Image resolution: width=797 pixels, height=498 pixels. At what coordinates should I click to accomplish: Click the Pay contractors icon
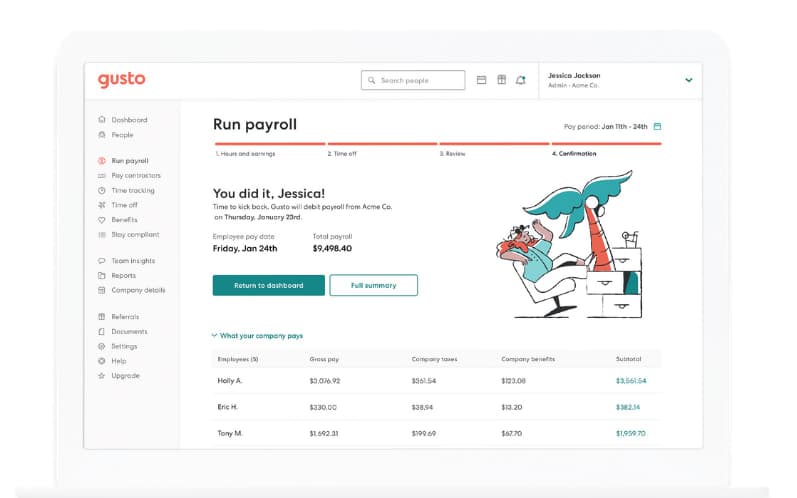pyautogui.click(x=102, y=175)
